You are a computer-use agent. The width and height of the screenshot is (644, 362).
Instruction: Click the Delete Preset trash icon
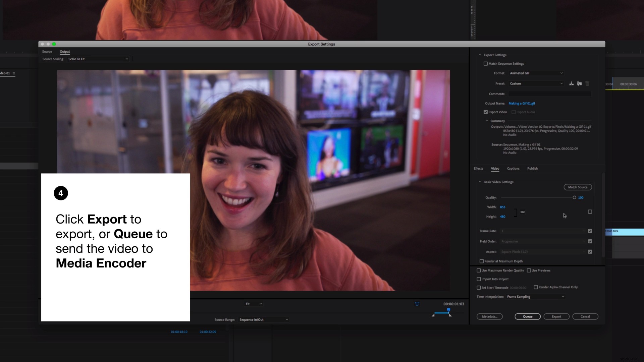coord(587,83)
